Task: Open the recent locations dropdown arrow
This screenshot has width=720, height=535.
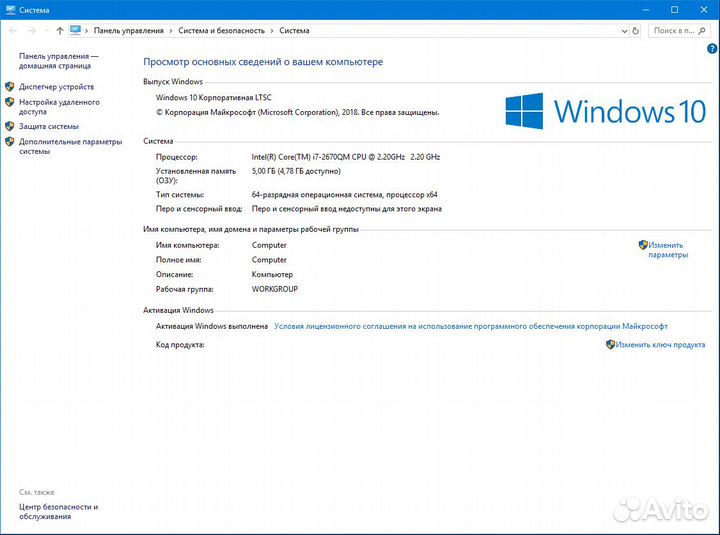Action: point(46,31)
